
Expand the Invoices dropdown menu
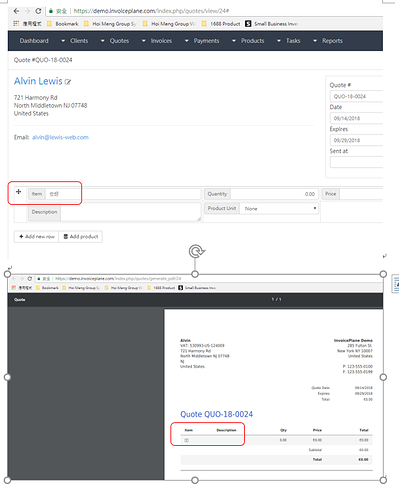(157, 41)
